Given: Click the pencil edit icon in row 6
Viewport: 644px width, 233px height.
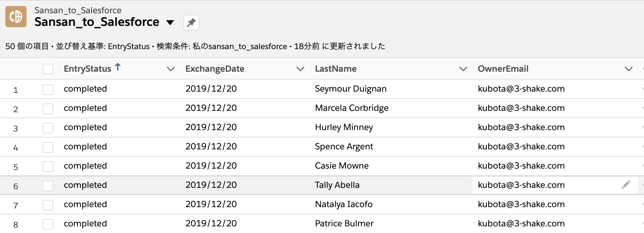Looking at the screenshot, I should (x=626, y=185).
